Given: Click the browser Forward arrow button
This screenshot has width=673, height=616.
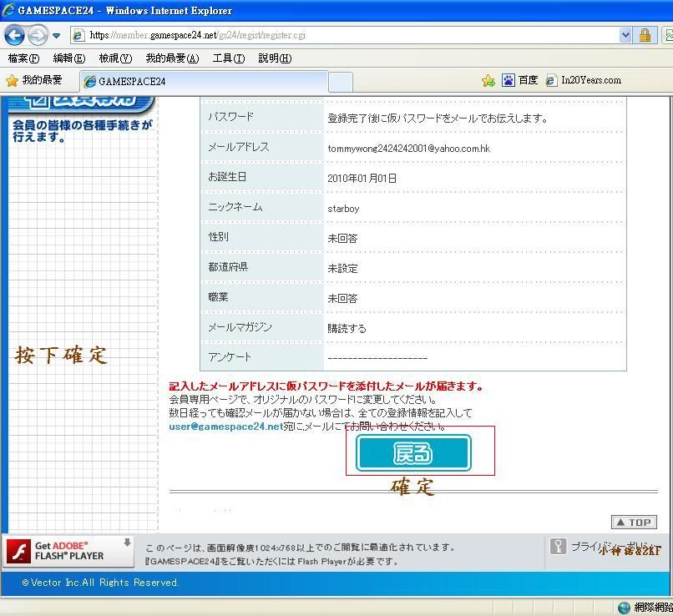Looking at the screenshot, I should (x=38, y=36).
